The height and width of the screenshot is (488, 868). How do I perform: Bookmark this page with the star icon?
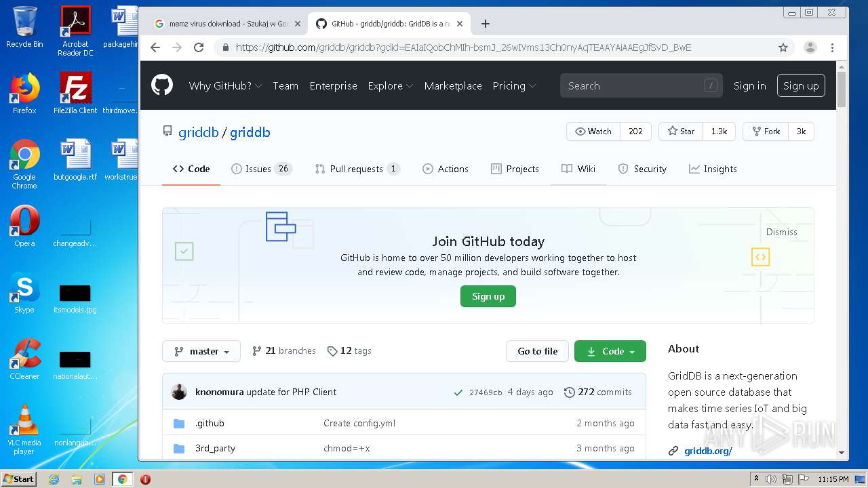pyautogui.click(x=783, y=47)
